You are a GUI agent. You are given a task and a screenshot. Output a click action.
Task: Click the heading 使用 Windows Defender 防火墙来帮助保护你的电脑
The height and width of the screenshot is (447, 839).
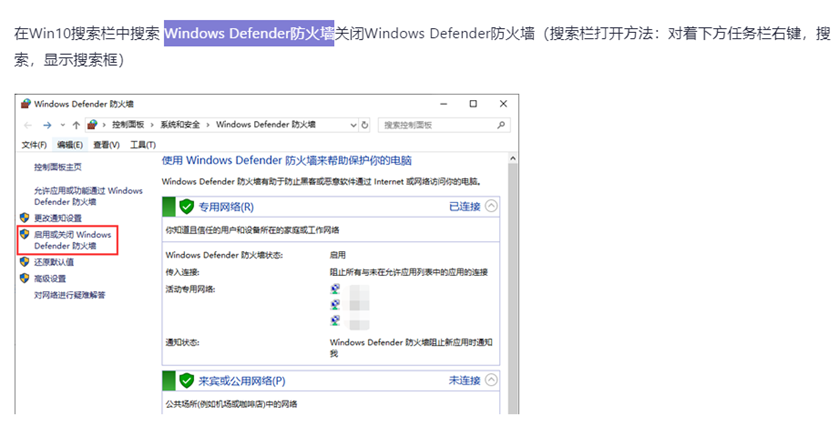(287, 161)
